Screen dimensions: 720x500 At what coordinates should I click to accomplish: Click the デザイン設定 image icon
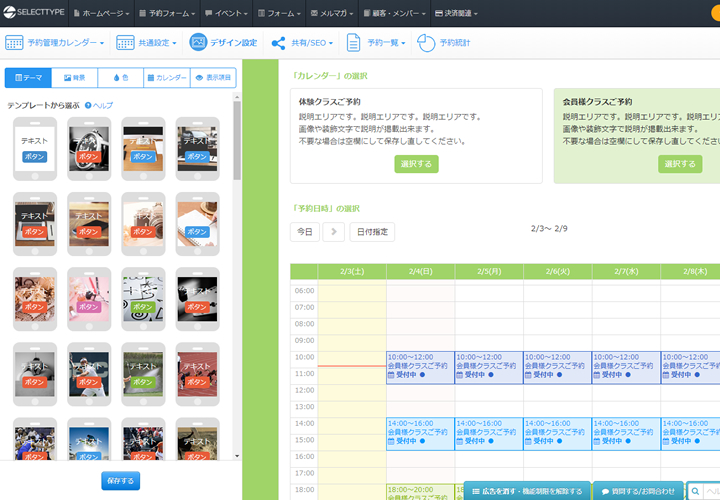pos(198,43)
